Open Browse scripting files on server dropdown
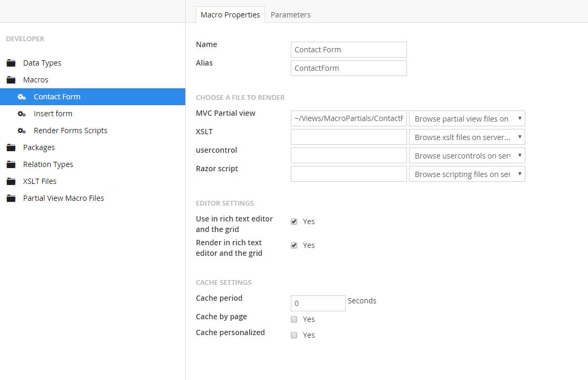This screenshot has width=588, height=380. [x=467, y=174]
